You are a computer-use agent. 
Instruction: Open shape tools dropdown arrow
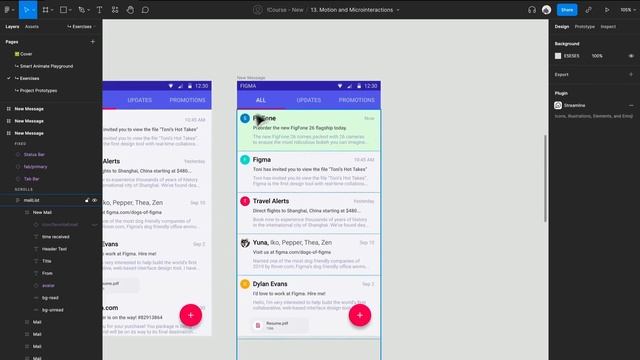tap(70, 10)
